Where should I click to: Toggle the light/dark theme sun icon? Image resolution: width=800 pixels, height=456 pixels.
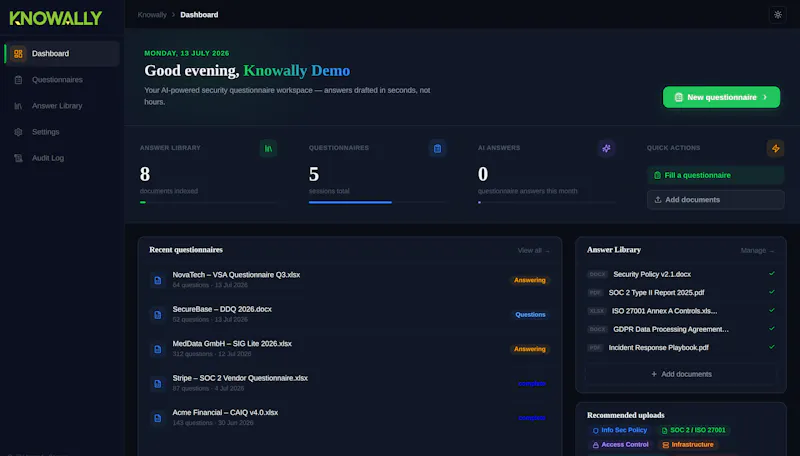pos(778,15)
